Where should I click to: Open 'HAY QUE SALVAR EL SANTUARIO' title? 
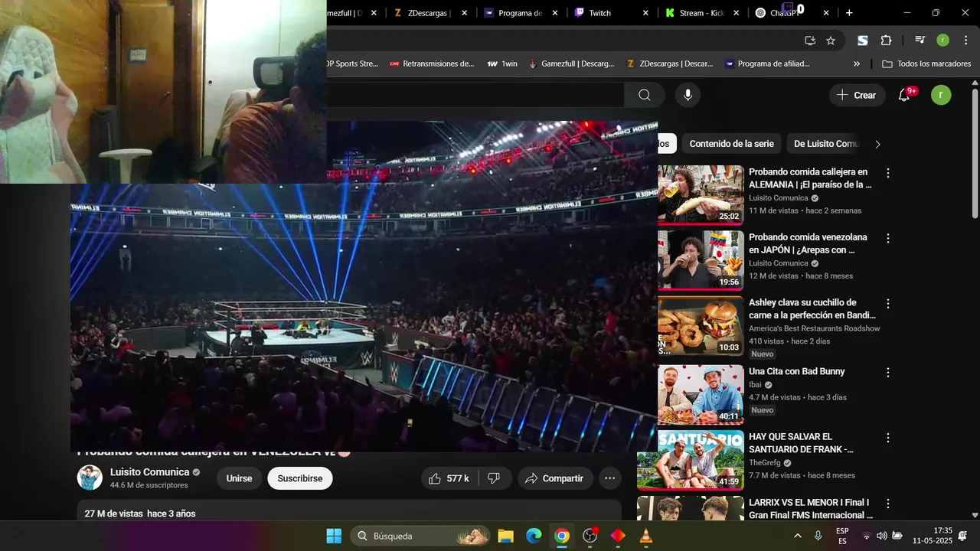(x=800, y=443)
